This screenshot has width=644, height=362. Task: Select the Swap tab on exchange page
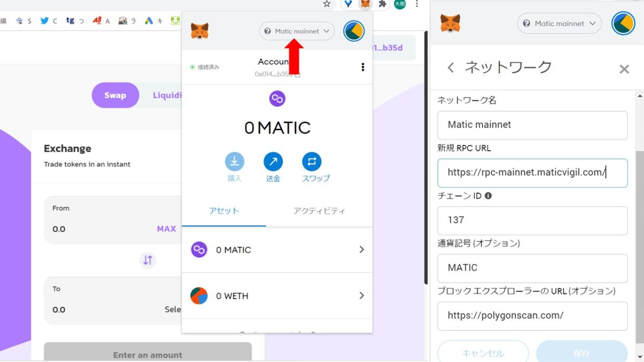coord(115,95)
